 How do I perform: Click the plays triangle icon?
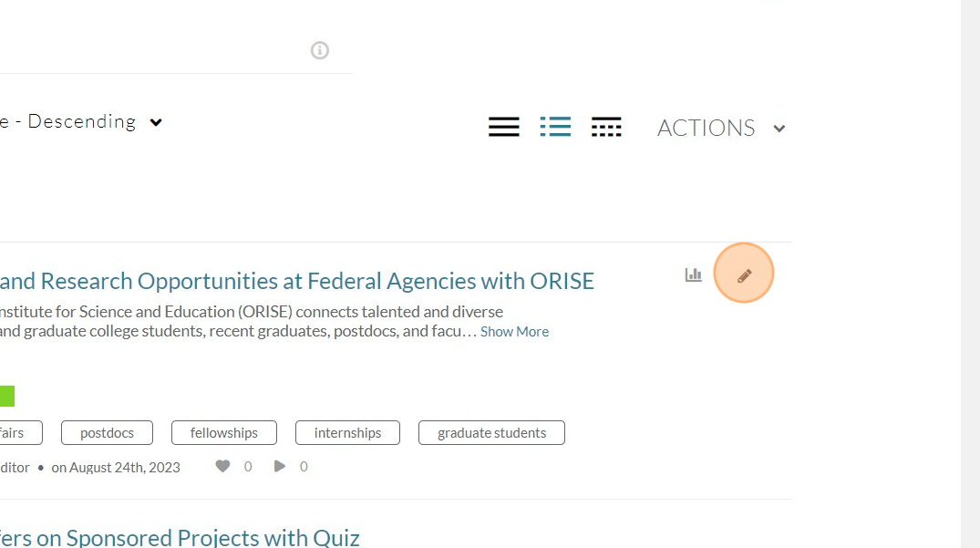tap(279, 466)
